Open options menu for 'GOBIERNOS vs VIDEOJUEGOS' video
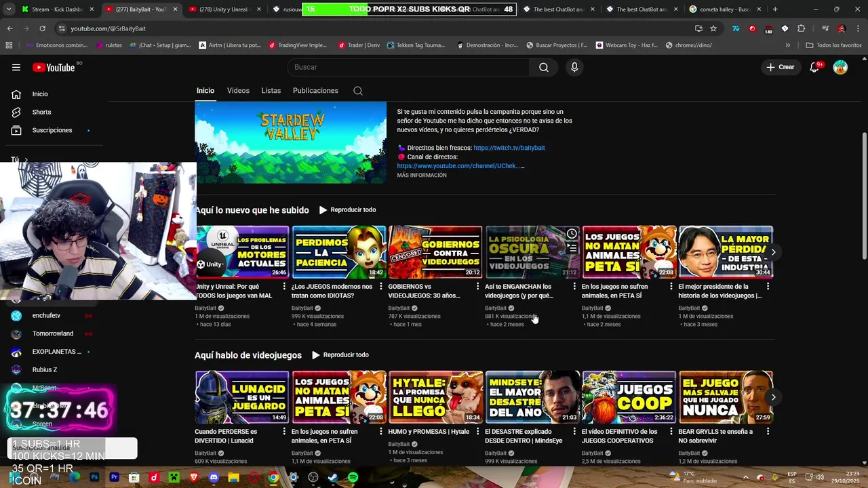 pyautogui.click(x=477, y=287)
